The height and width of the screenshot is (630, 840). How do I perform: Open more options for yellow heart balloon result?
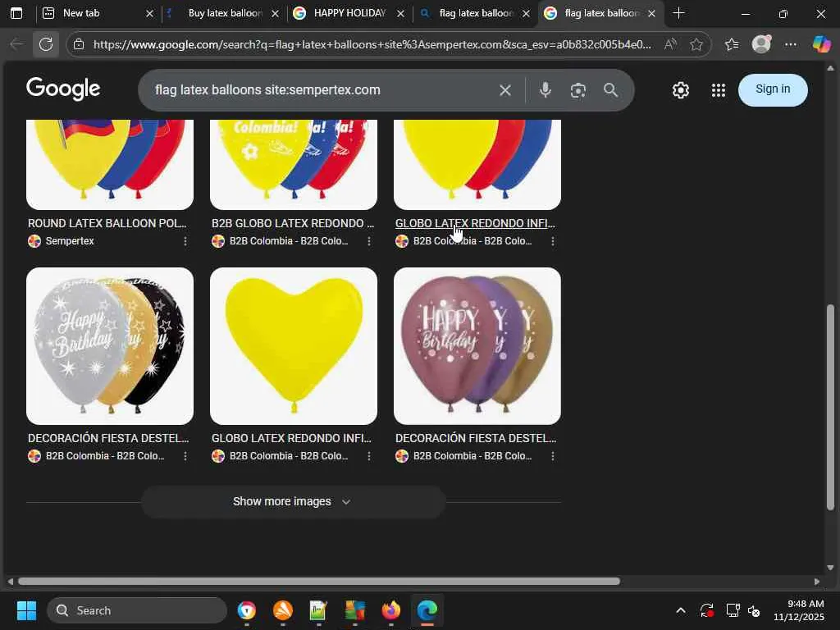pos(369,456)
